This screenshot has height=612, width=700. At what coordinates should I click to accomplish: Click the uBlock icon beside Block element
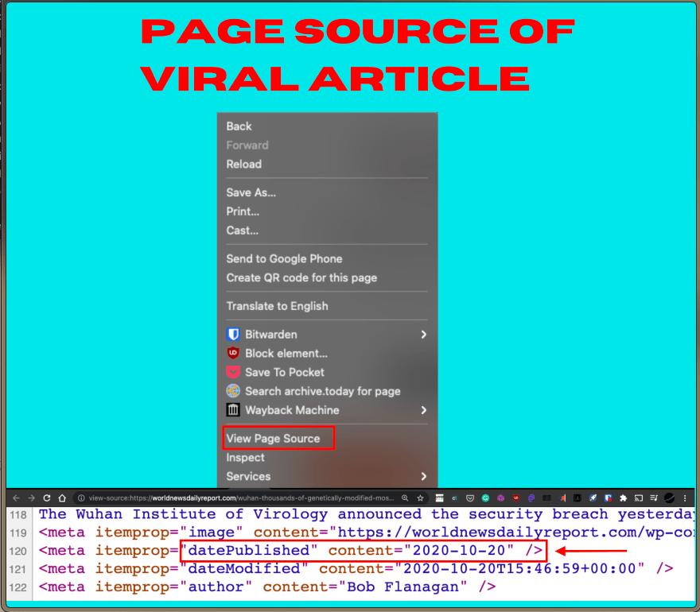click(233, 353)
